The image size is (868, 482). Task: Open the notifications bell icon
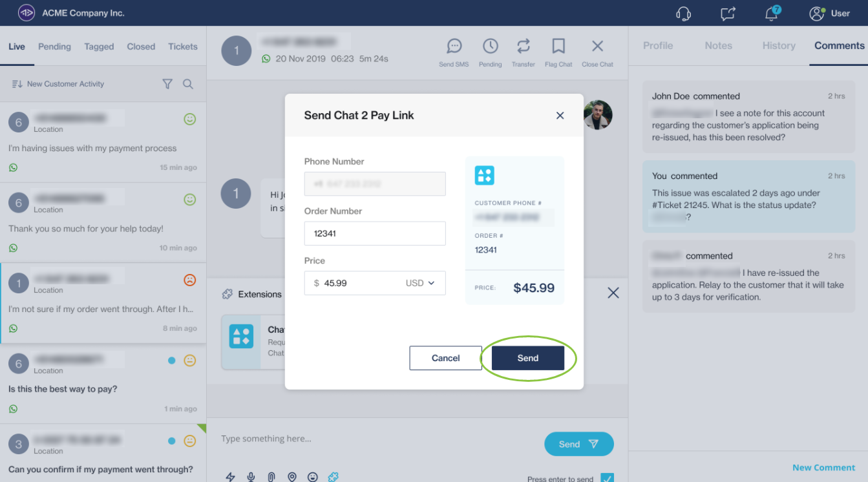pos(771,14)
